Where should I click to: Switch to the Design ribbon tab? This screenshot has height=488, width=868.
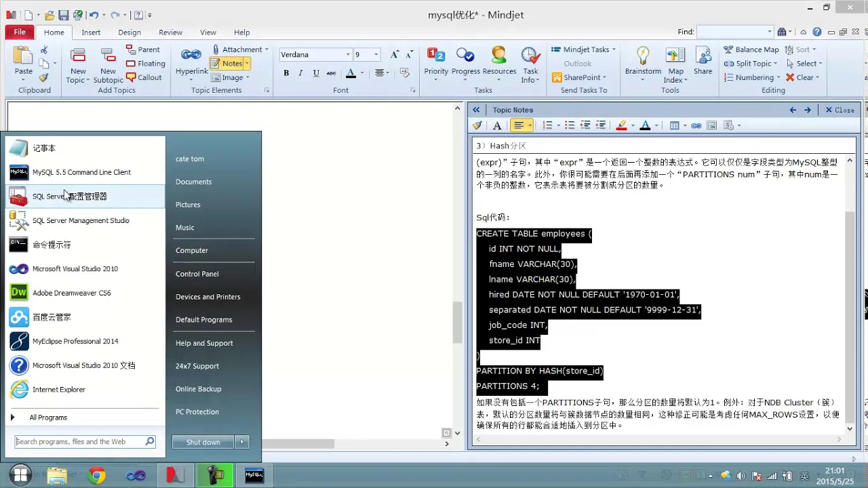pyautogui.click(x=130, y=32)
